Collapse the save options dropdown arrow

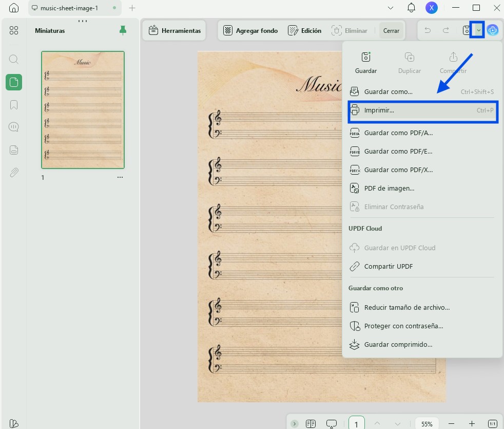(479, 30)
